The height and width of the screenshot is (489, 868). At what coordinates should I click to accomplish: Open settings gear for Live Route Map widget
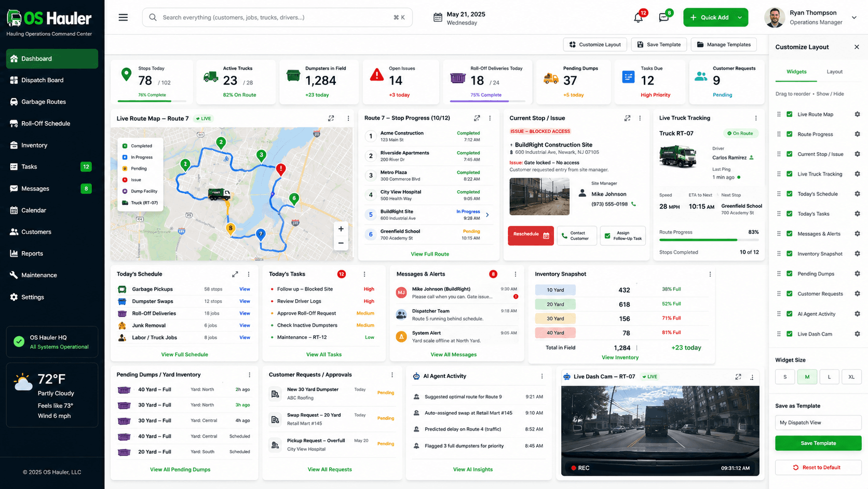(x=857, y=114)
